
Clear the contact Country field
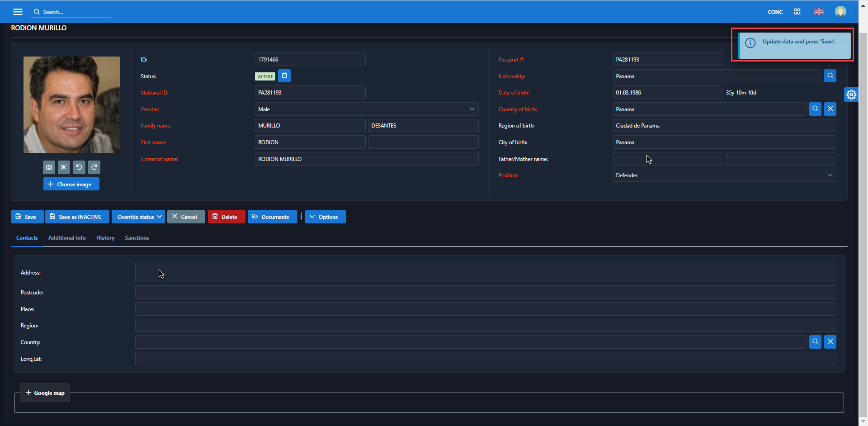[x=830, y=342]
